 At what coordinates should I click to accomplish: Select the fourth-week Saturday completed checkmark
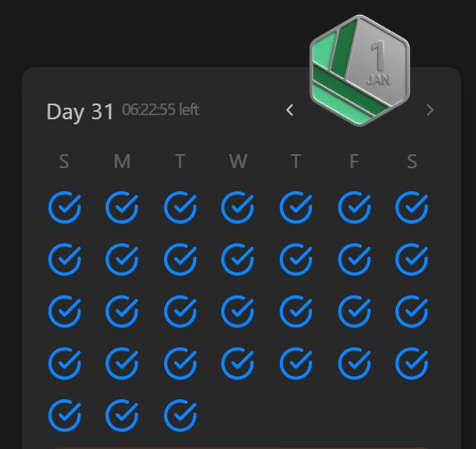click(x=412, y=364)
